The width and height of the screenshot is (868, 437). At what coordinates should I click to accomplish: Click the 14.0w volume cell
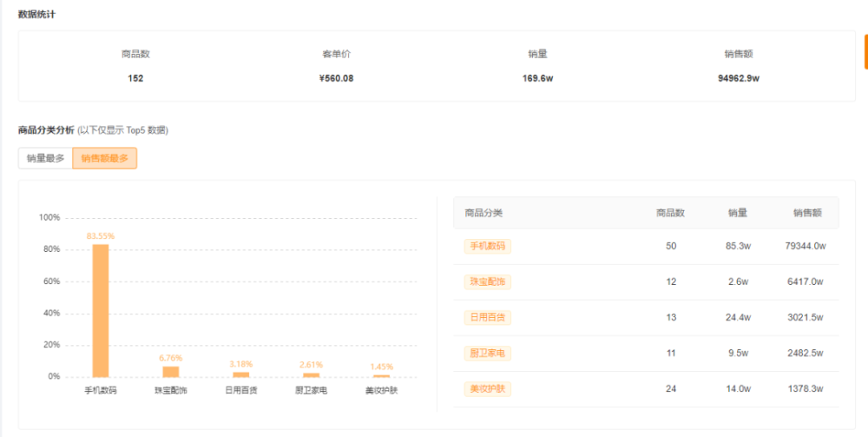click(739, 389)
